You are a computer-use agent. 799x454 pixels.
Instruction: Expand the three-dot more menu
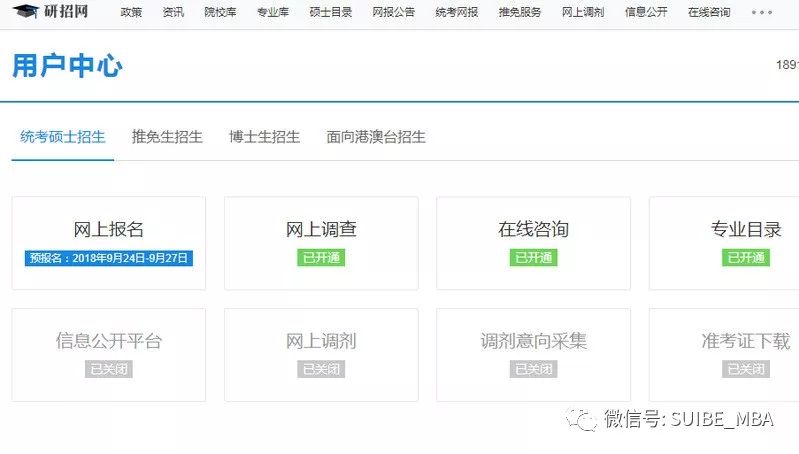pyautogui.click(x=762, y=12)
